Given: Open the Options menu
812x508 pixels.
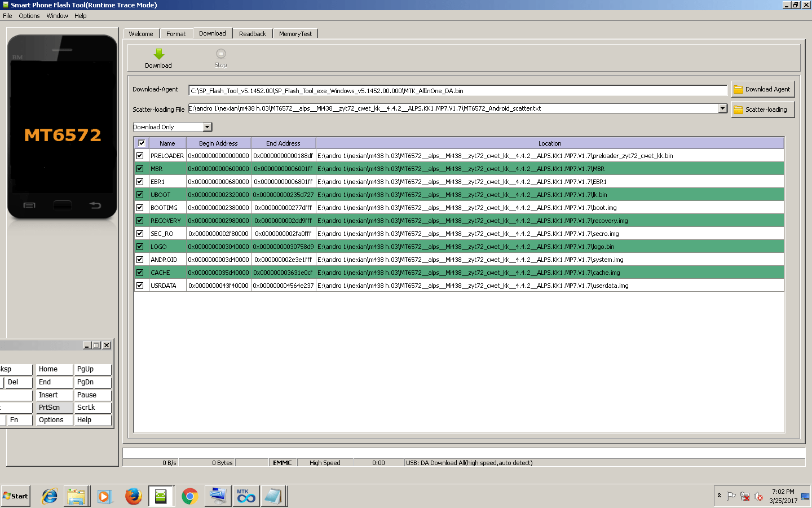Looking at the screenshot, I should pos(29,16).
